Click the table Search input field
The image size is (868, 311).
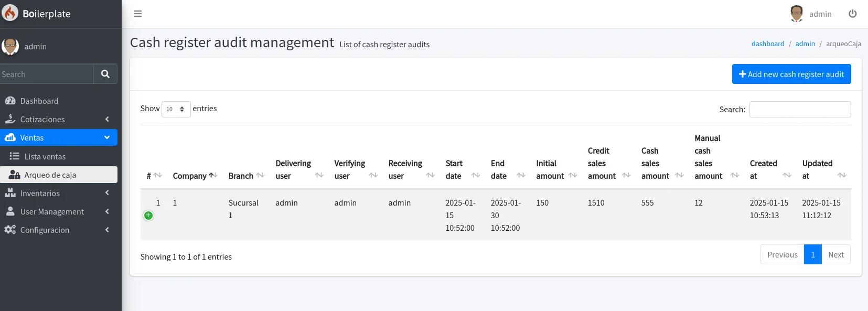click(800, 109)
